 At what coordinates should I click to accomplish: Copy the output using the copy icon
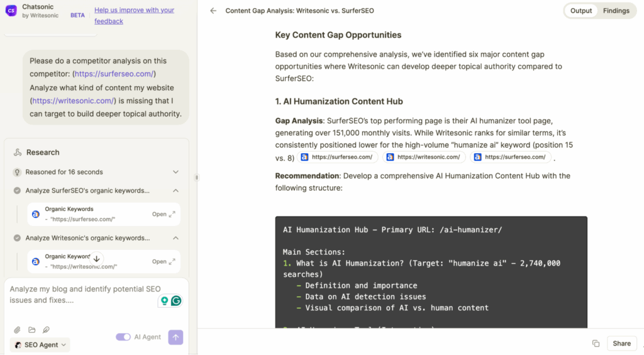[x=596, y=344]
